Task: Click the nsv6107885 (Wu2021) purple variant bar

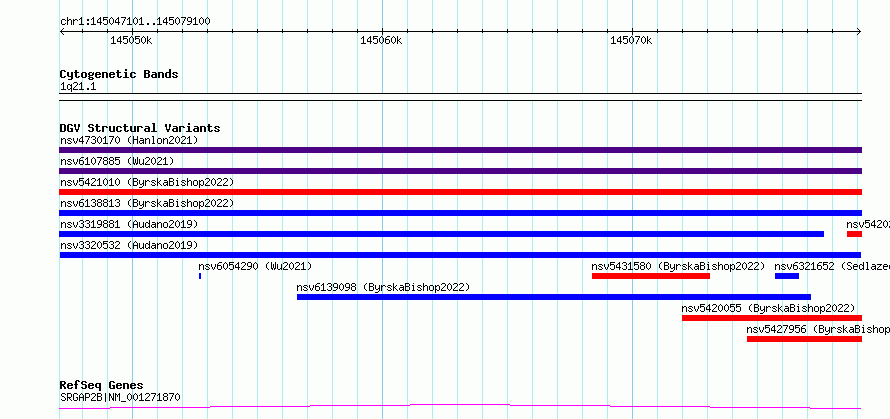Action: tap(460, 171)
